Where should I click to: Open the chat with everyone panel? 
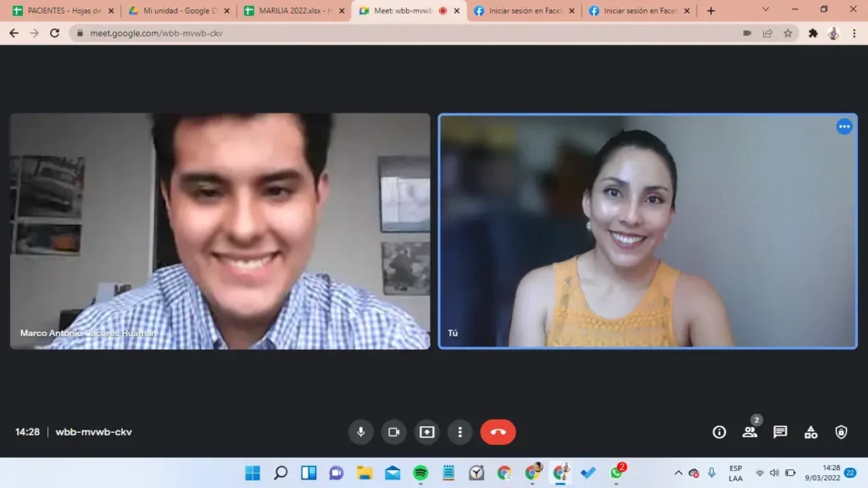(x=780, y=432)
